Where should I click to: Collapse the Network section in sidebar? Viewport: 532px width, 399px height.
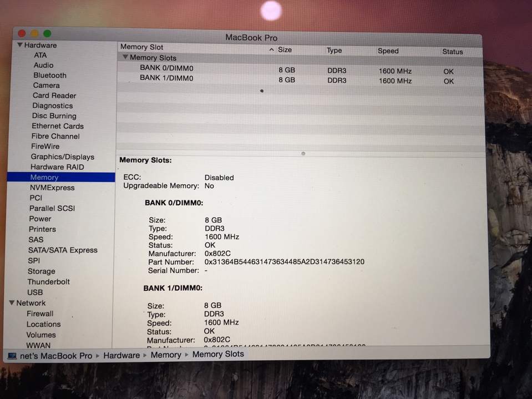click(12, 303)
